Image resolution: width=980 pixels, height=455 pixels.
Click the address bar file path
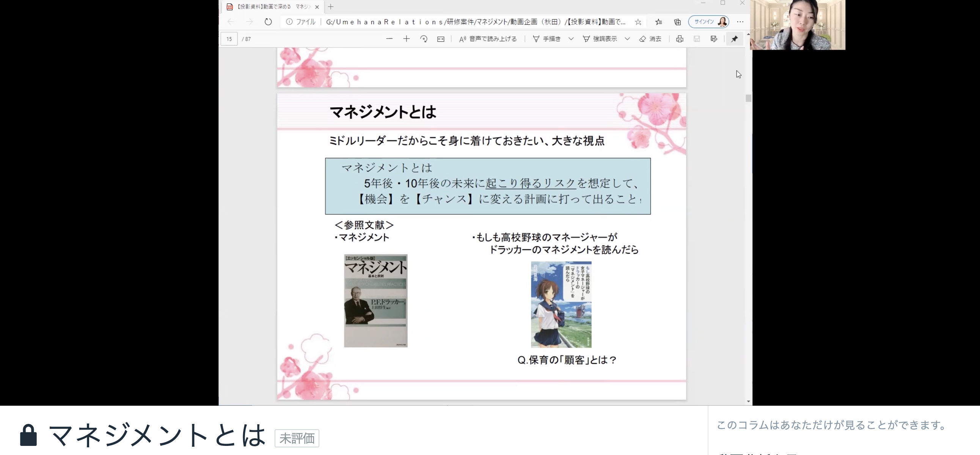click(x=476, y=22)
